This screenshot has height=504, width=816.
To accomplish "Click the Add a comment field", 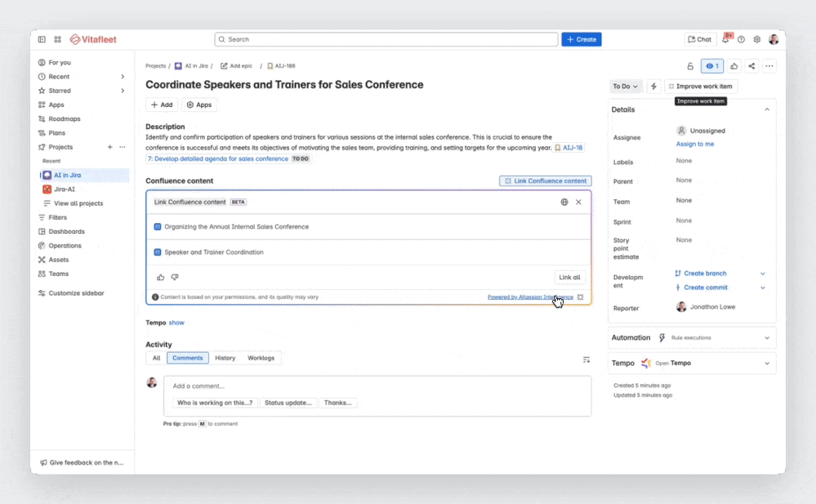I will click(x=377, y=386).
